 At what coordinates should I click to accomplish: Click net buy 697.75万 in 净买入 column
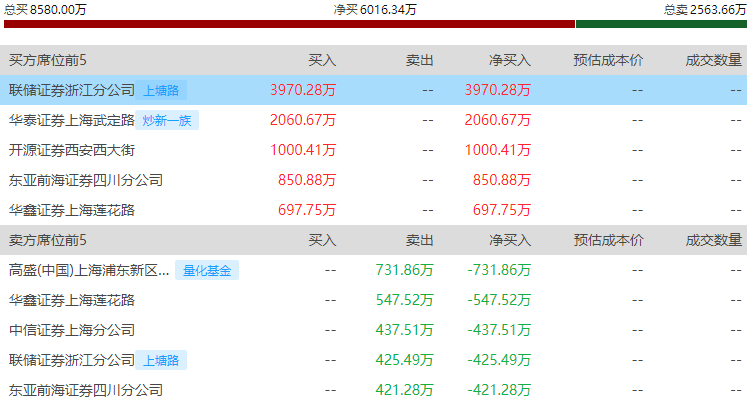pos(502,210)
